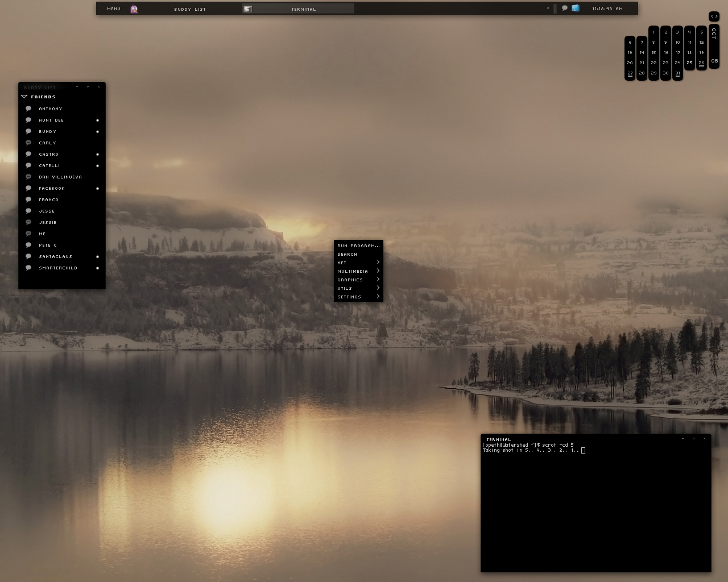The width and height of the screenshot is (728, 582).
Task: Select day 15 in the calendar
Action: point(653,52)
